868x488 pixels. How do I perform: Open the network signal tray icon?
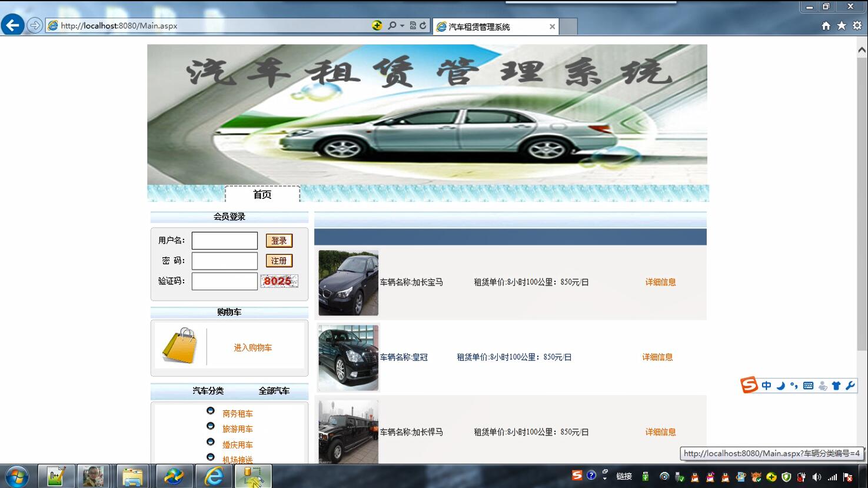pos(832,477)
